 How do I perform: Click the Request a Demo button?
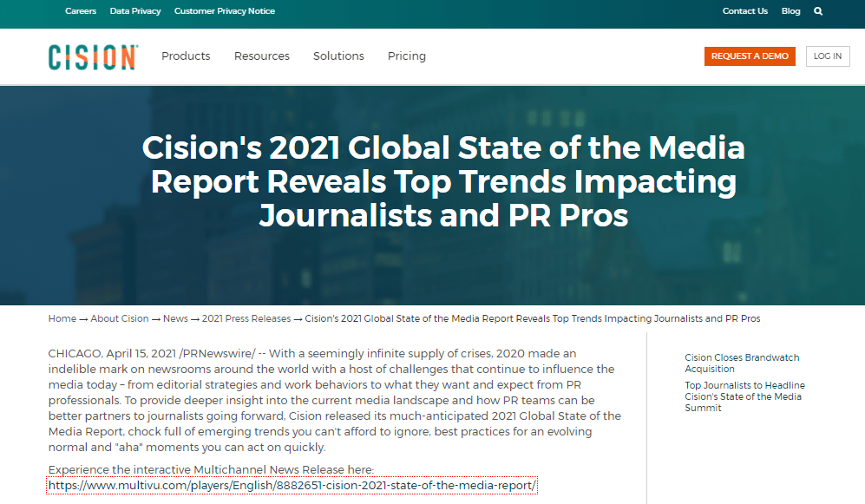(x=750, y=56)
